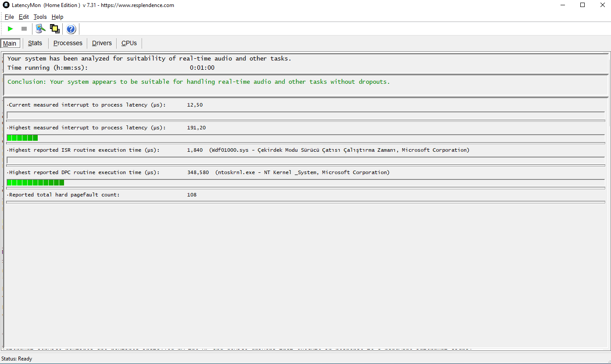Click the current latency value 12,50
Screen dimensions: 611x364
[195, 105]
